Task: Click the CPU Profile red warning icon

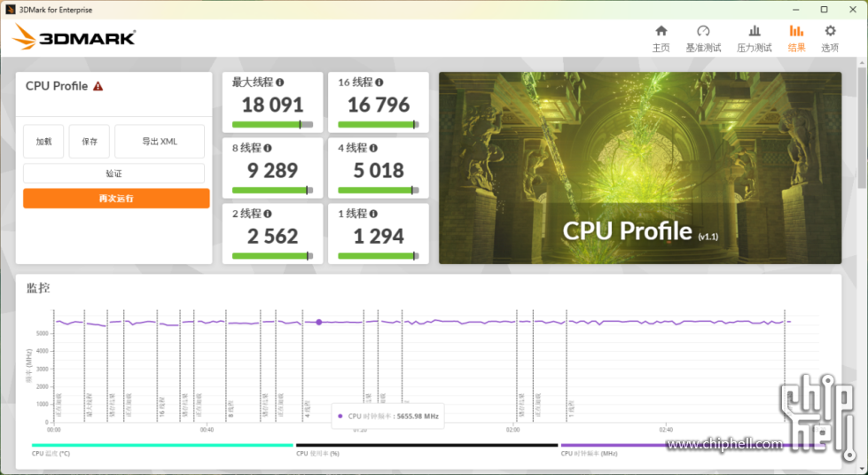Action: point(98,87)
